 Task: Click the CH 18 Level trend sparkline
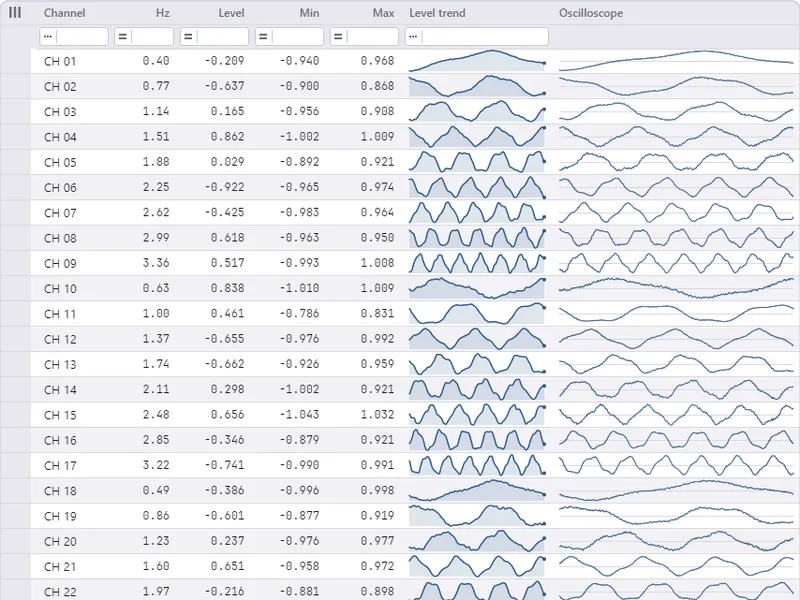[477, 490]
